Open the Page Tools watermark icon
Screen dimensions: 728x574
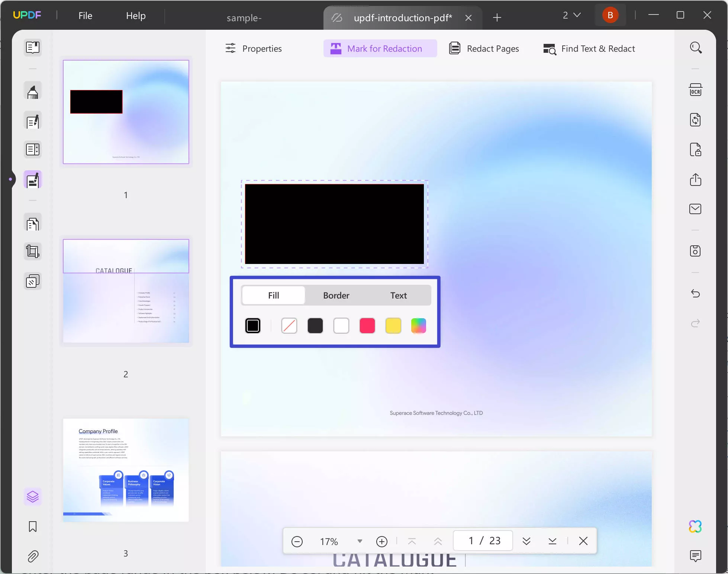point(33,281)
